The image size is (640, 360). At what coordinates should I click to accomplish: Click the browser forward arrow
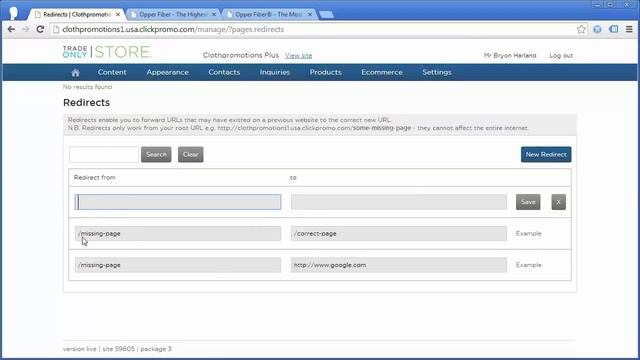[25, 29]
